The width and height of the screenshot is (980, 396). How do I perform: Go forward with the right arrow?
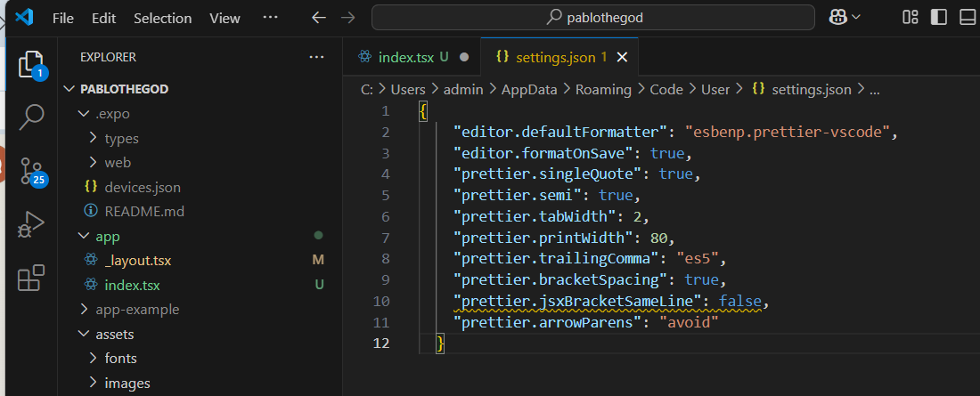347,18
